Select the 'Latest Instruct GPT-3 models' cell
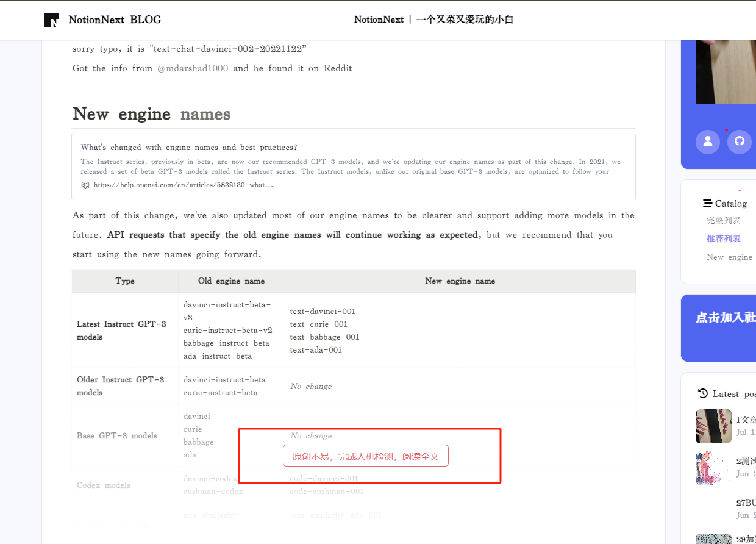756x544 pixels. tap(125, 331)
